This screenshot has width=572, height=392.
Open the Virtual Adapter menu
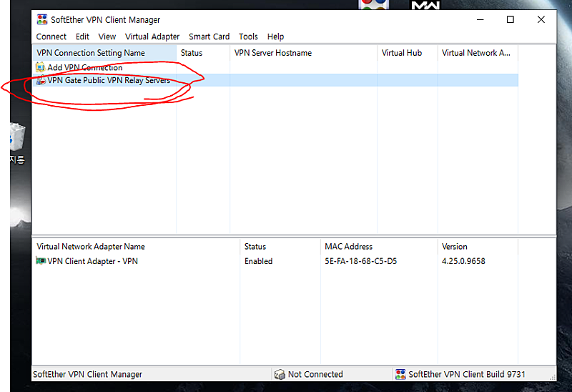coord(152,37)
